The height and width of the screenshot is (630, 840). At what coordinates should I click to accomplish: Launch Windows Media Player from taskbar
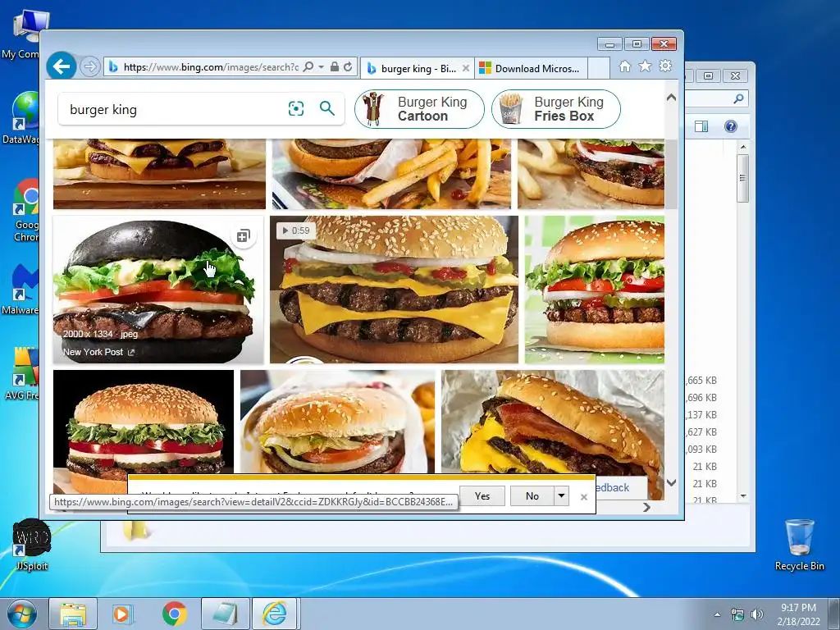(123, 614)
